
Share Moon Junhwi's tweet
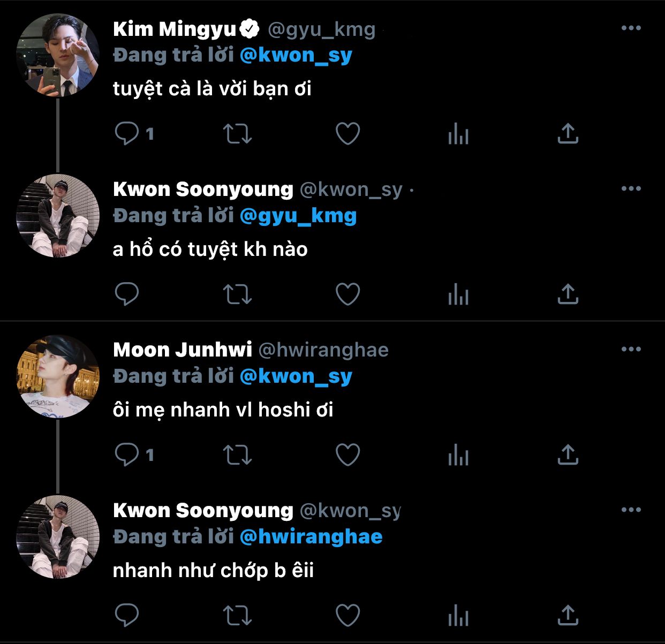(x=568, y=454)
